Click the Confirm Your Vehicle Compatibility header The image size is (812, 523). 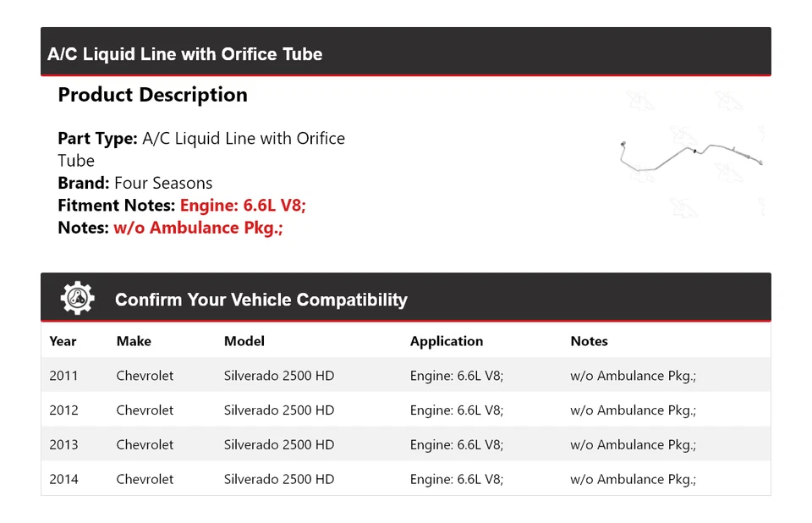pos(261,300)
